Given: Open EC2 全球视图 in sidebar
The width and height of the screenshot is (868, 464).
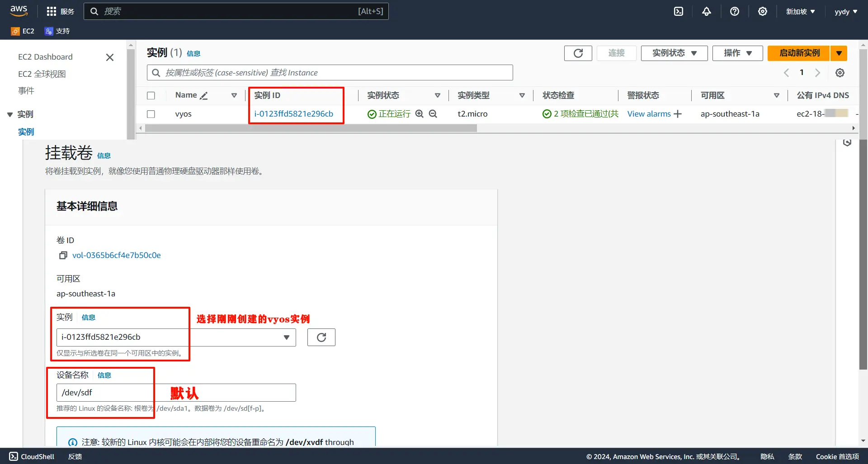Looking at the screenshot, I should 42,74.
